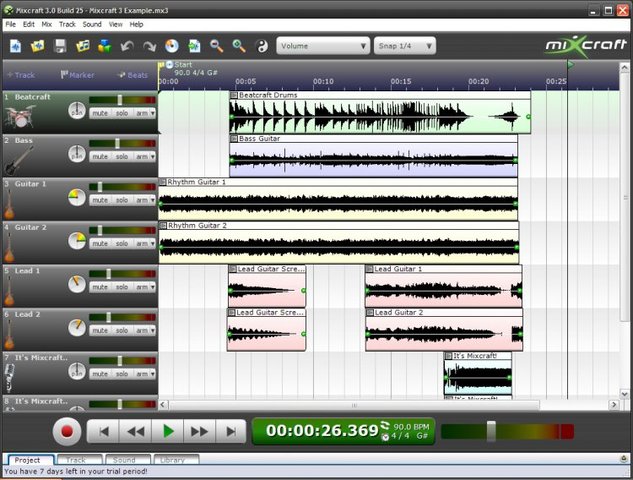
Task: Click the Beatcraft track volume slider
Action: pyautogui.click(x=122, y=100)
